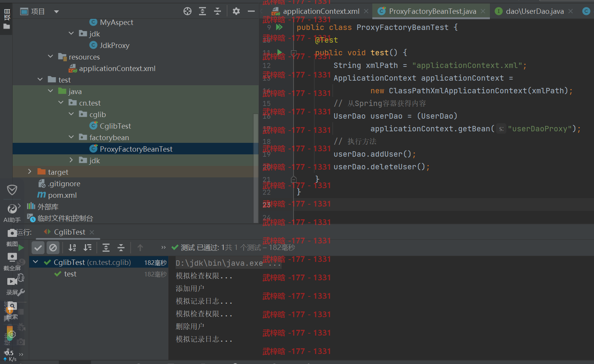The width and height of the screenshot is (594, 364).
Task: Select the .gitignore file
Action: [64, 184]
